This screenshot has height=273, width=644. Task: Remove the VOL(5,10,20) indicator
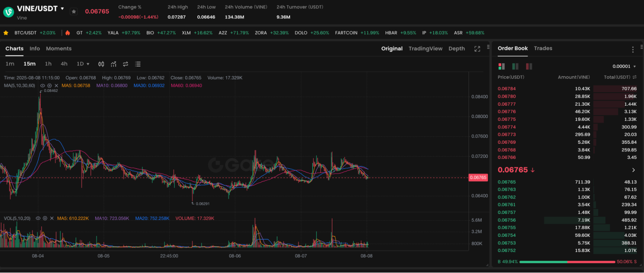point(52,219)
